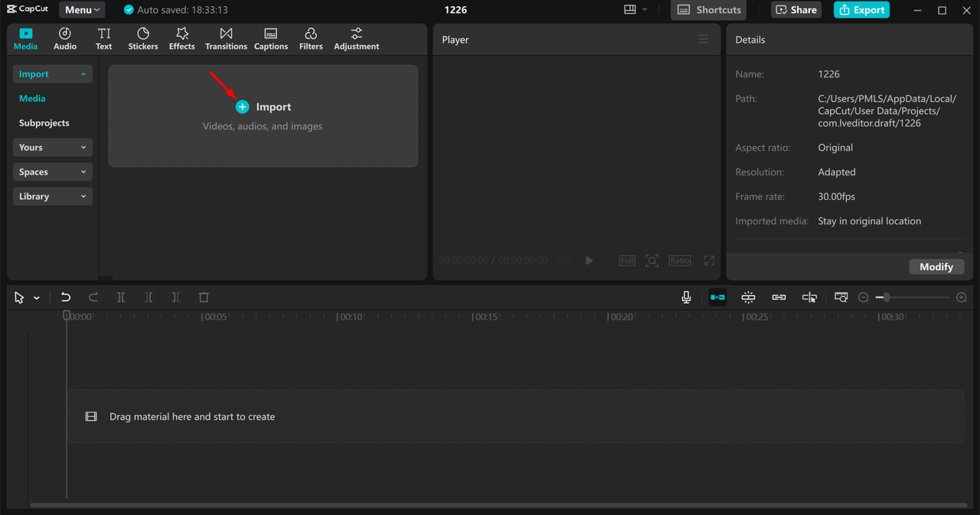Click the Split clip tool
This screenshot has height=515, width=980.
tap(121, 297)
